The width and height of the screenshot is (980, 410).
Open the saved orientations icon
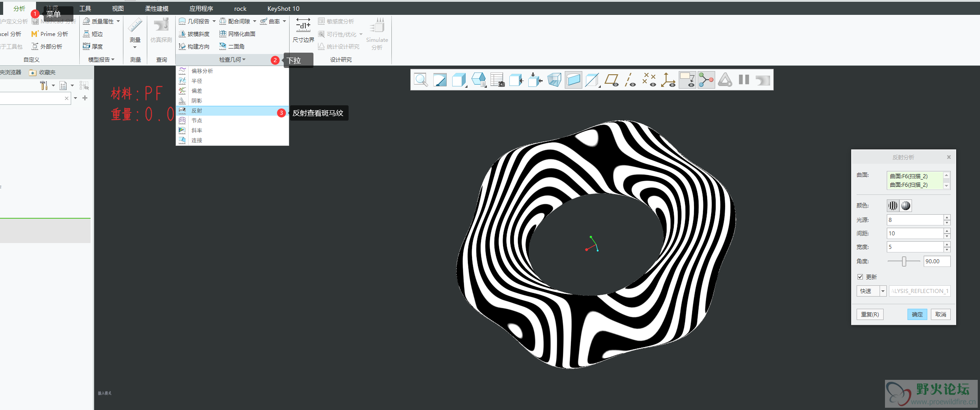point(479,80)
